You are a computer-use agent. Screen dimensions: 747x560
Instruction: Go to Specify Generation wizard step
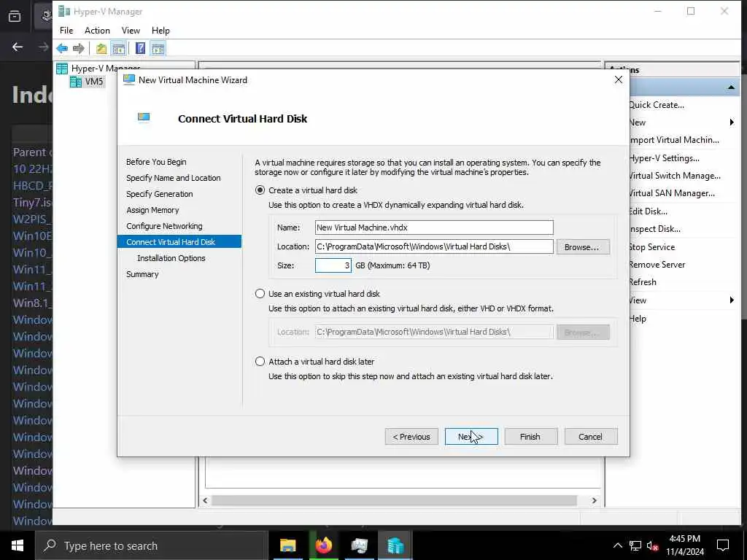(x=160, y=194)
